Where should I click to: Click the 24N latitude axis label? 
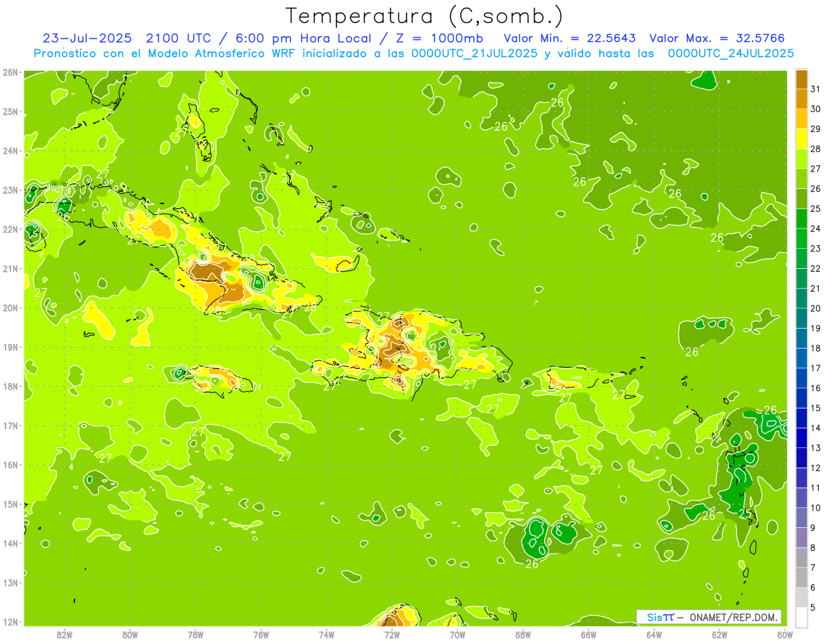pyautogui.click(x=10, y=151)
